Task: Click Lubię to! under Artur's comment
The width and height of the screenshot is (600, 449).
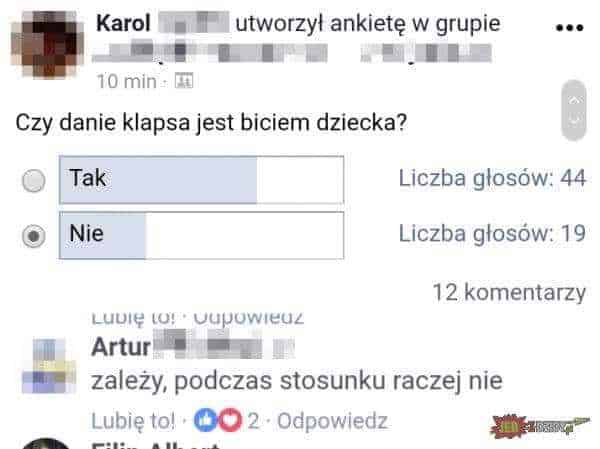Action: point(134,421)
